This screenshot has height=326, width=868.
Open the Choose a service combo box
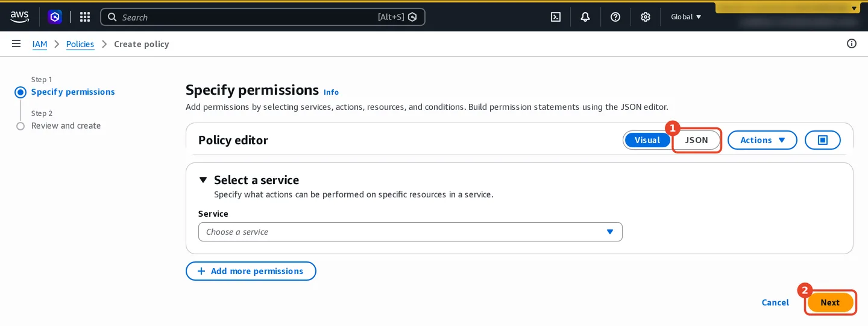tap(410, 232)
